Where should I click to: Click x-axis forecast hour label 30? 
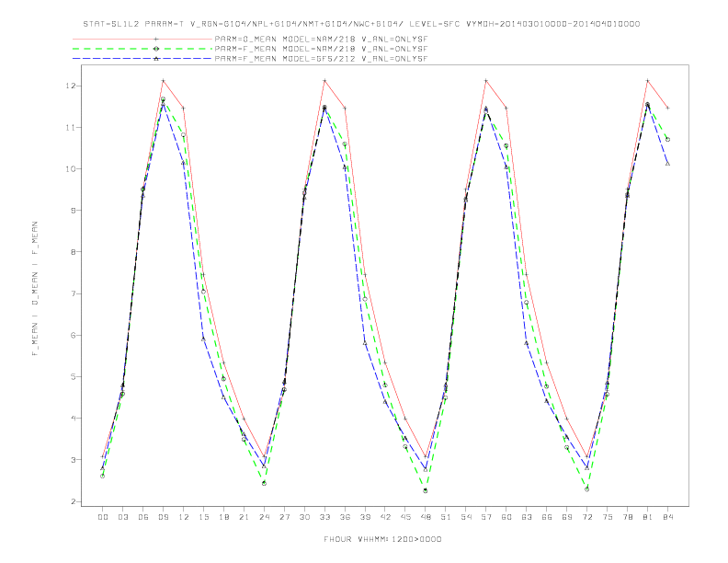(x=304, y=517)
